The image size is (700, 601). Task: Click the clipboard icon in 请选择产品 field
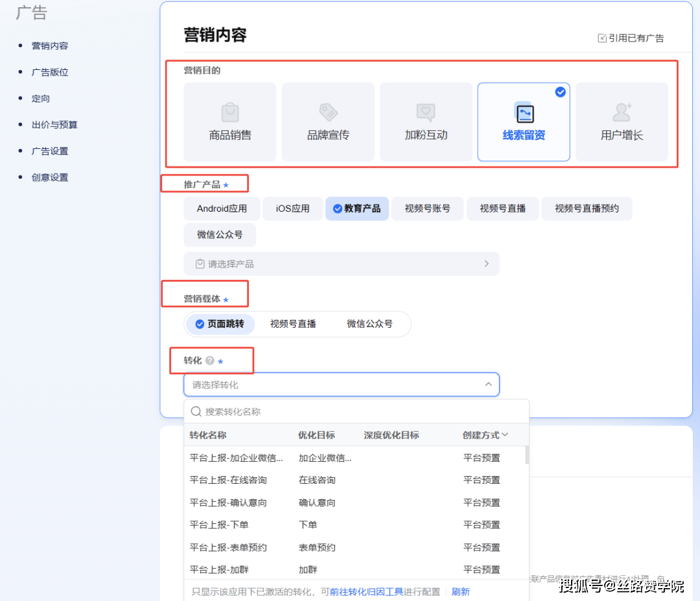coord(199,264)
